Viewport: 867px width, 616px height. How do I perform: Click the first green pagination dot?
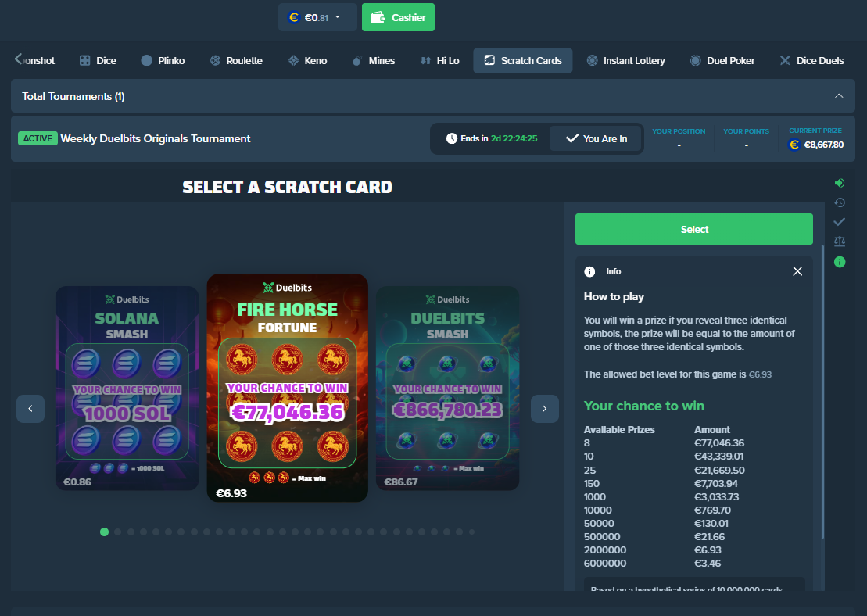[x=104, y=532]
